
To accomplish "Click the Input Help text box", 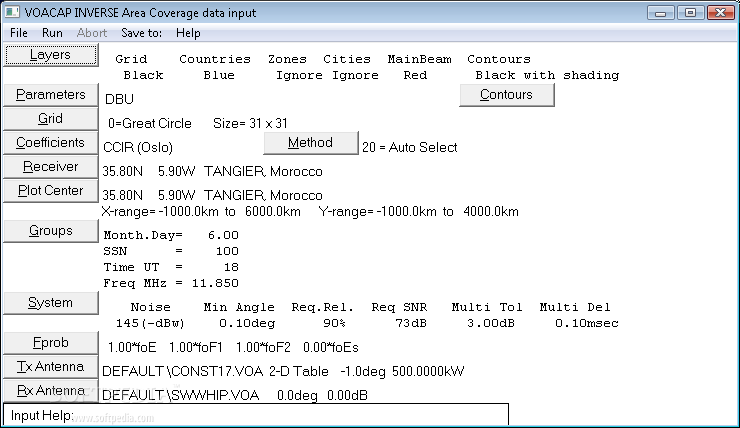I will click(256, 415).
